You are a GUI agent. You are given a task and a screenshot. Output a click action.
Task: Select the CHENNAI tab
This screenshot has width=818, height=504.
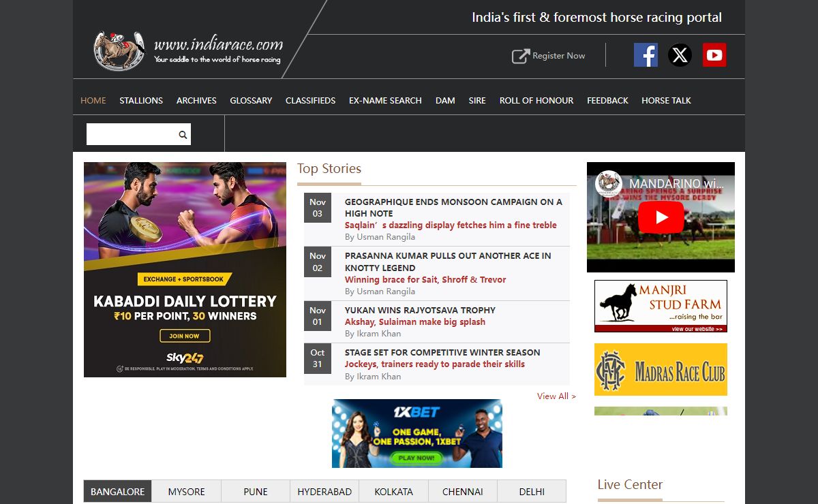click(x=463, y=491)
